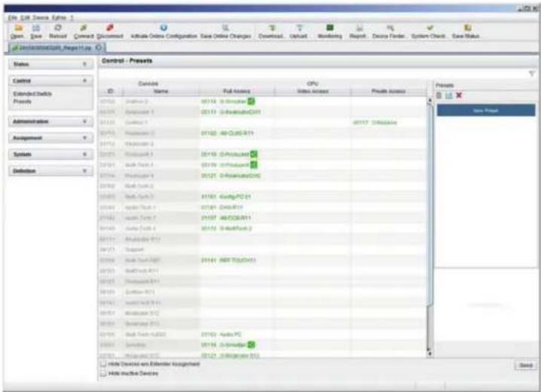Collapse the Control sidebar section
This screenshot has height=392, width=541.
[x=50, y=81]
